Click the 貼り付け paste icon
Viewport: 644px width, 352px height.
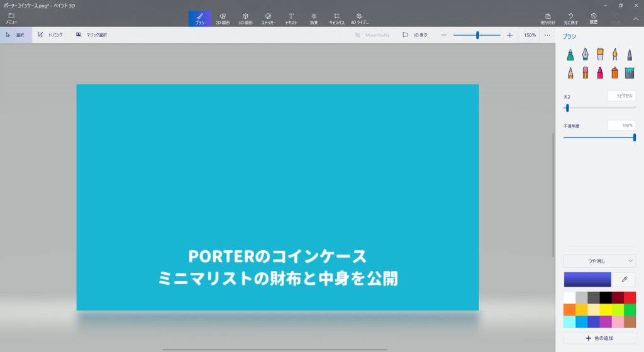pos(548,19)
